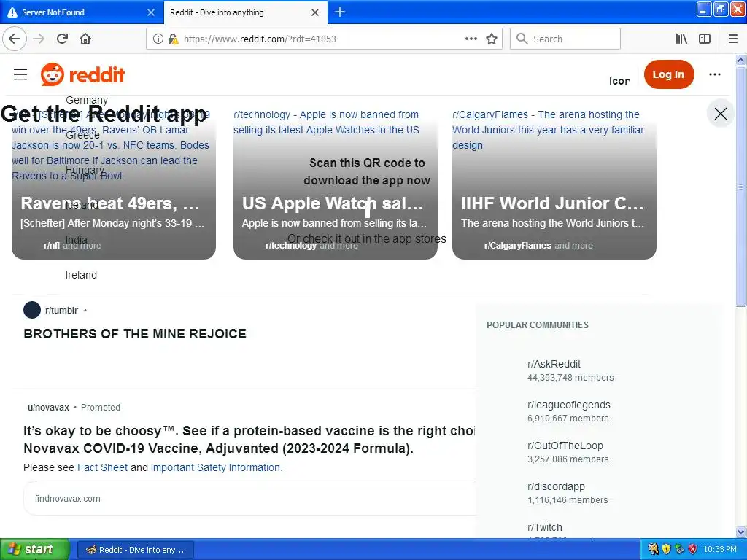Open r/discordapp community

click(556, 487)
